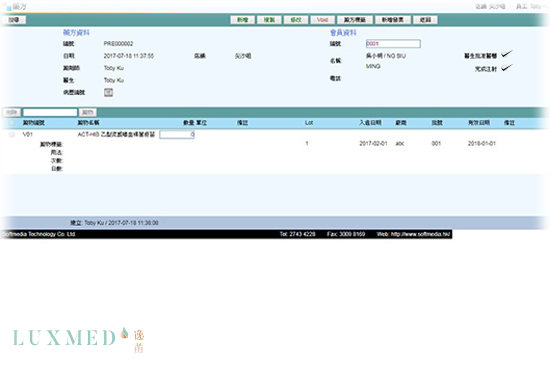
Task: Click the checkmark beside the injection completed label
Action: click(x=507, y=68)
